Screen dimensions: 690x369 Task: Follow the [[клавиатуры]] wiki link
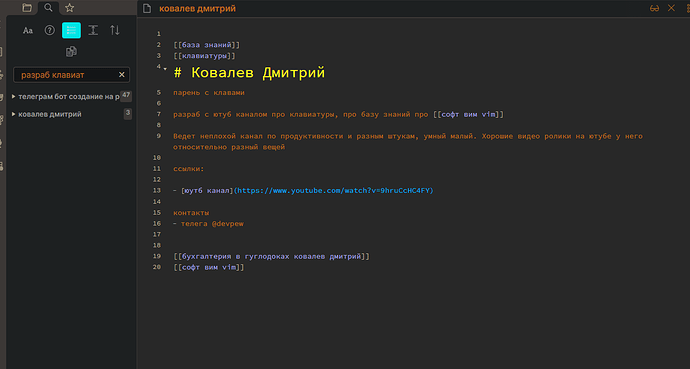tap(205, 56)
